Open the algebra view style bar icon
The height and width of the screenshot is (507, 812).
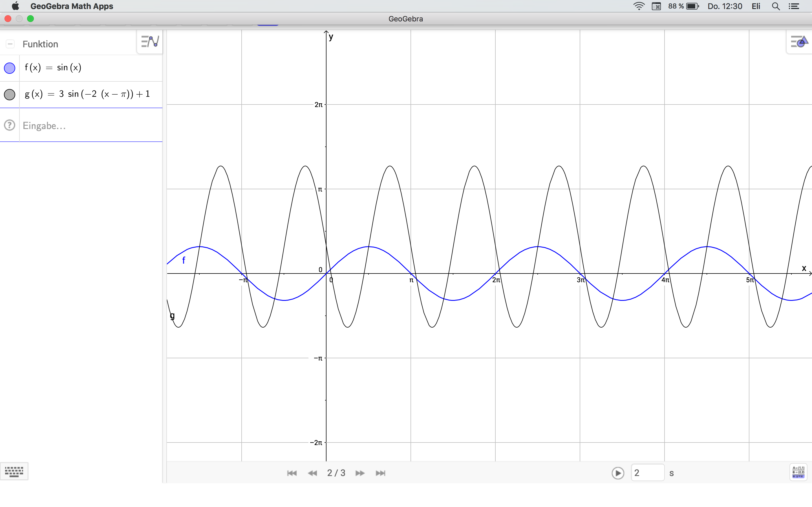pyautogui.click(x=150, y=42)
